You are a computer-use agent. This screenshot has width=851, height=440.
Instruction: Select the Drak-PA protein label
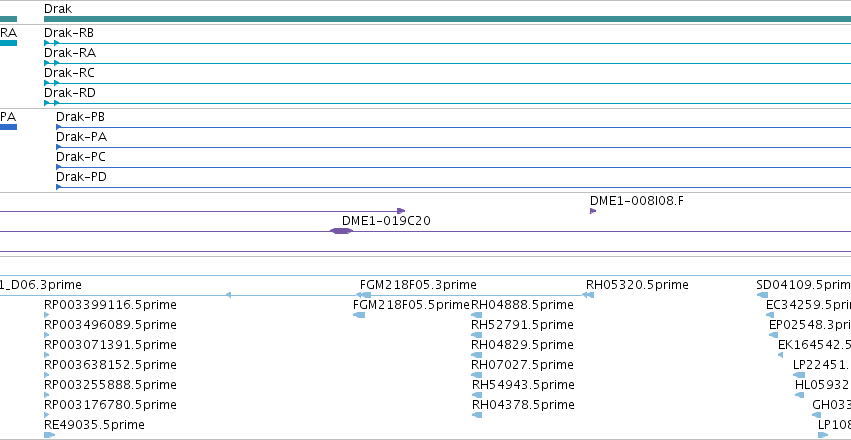click(81, 137)
